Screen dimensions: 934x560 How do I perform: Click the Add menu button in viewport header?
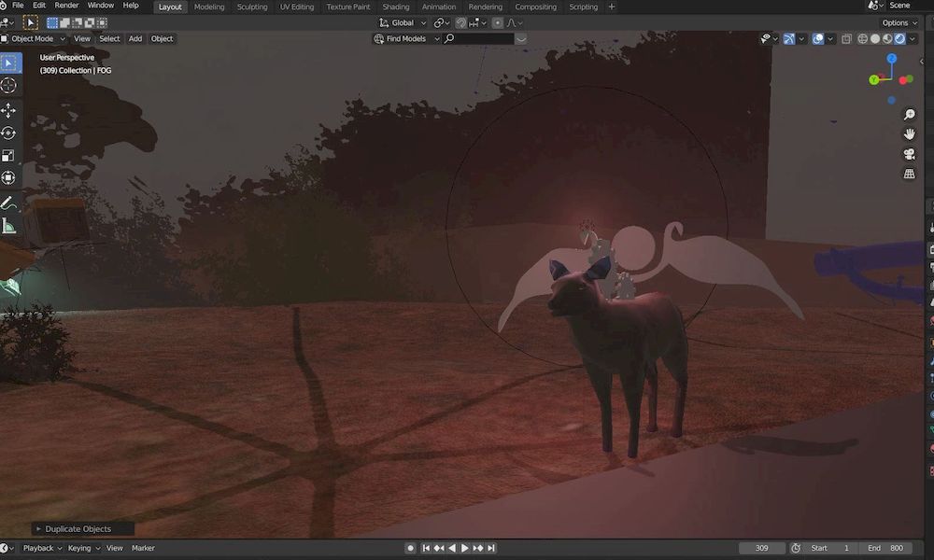coord(135,38)
